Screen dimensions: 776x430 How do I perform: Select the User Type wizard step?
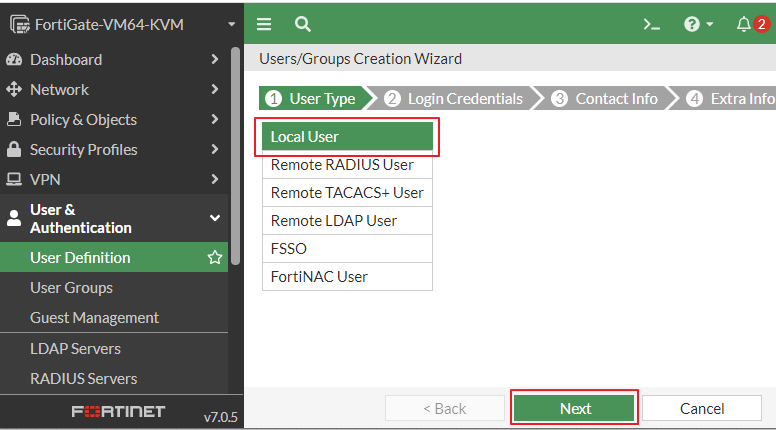(315, 98)
